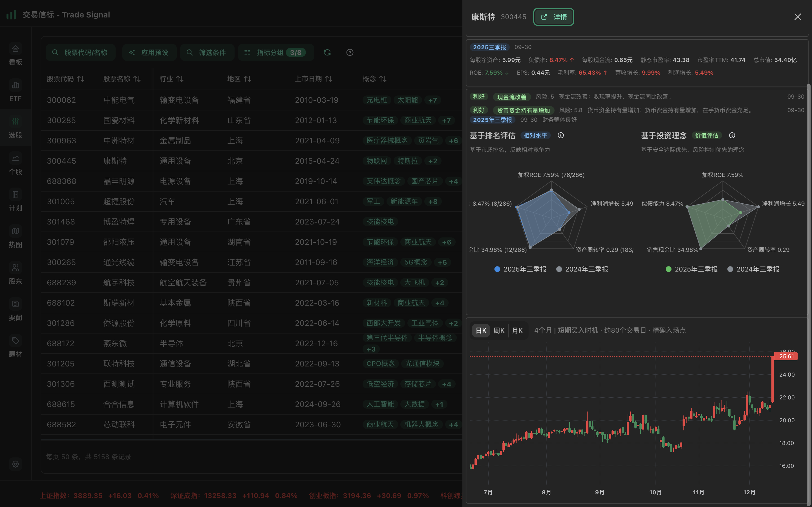The width and height of the screenshot is (812, 507).
Task: Click the 股票代码/名称 search field
Action: pos(81,53)
